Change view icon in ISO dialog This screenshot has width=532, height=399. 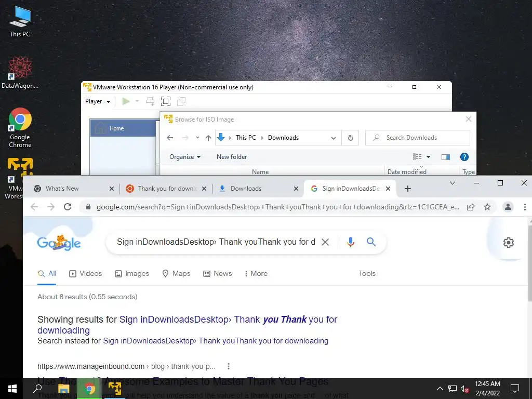(x=417, y=157)
